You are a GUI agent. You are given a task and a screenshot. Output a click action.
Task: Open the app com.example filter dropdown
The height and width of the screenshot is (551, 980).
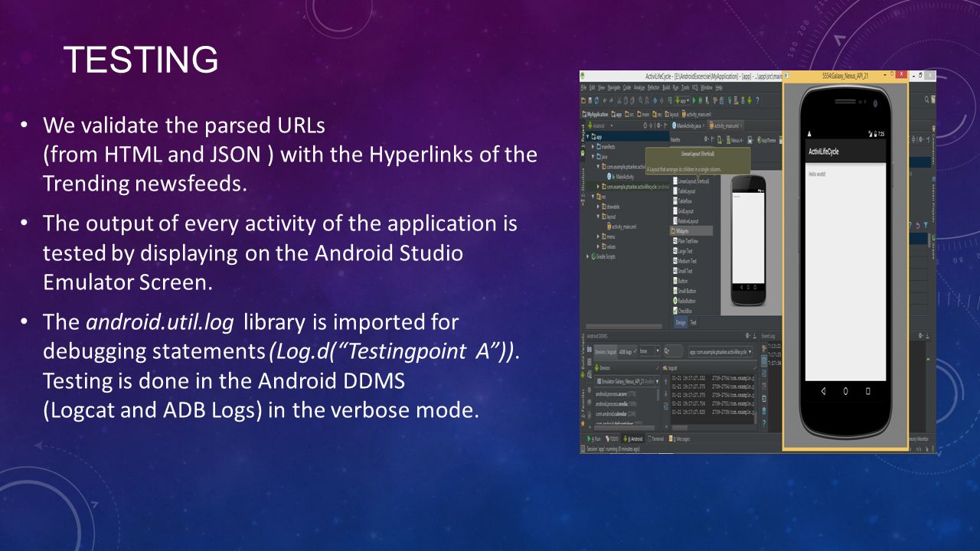click(x=721, y=352)
